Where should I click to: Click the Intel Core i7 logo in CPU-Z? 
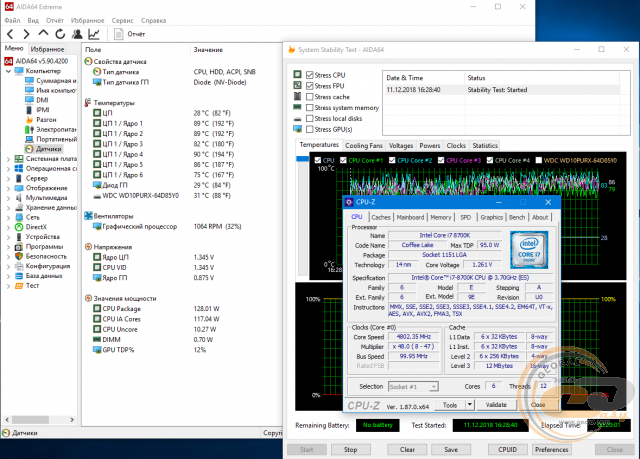tap(529, 250)
